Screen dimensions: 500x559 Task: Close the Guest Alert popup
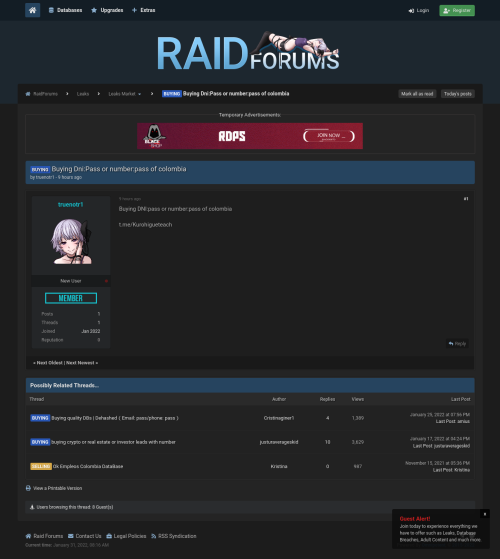point(485,514)
